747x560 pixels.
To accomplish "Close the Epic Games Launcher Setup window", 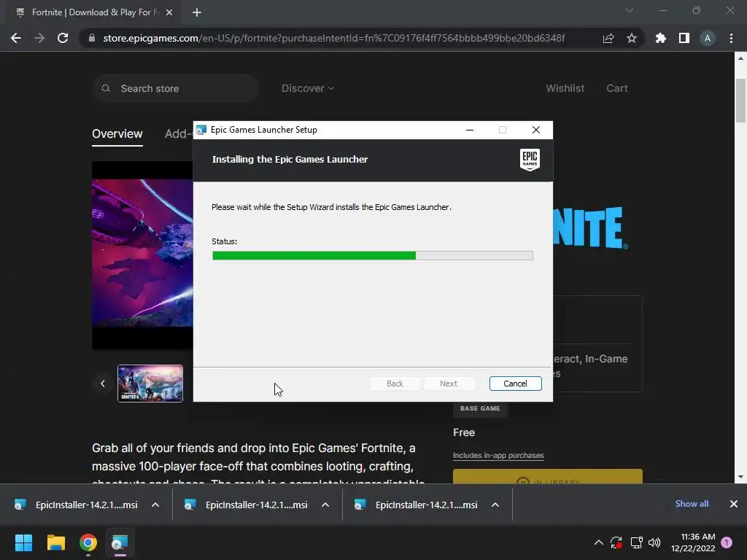I will click(536, 130).
